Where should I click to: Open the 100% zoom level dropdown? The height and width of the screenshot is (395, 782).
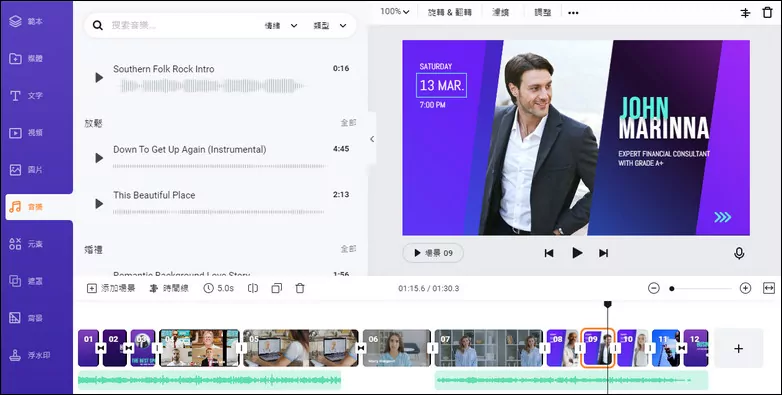[x=395, y=11]
